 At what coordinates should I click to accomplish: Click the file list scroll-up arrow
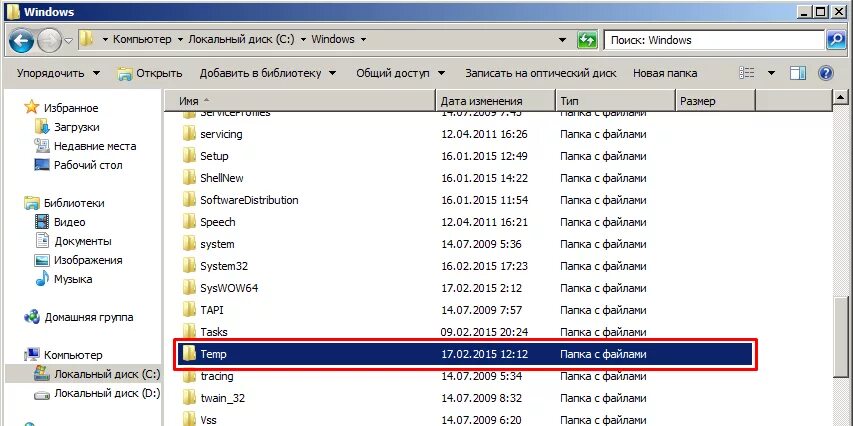pos(841,97)
